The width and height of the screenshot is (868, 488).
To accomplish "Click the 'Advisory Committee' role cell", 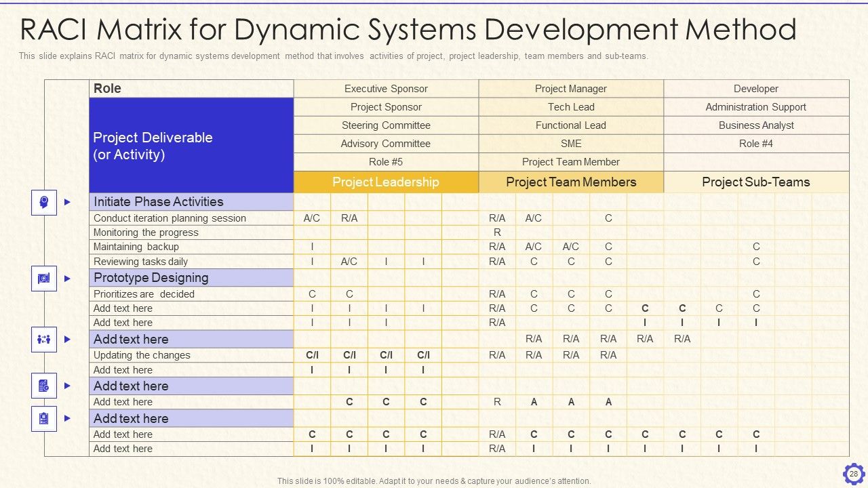I will [x=386, y=144].
